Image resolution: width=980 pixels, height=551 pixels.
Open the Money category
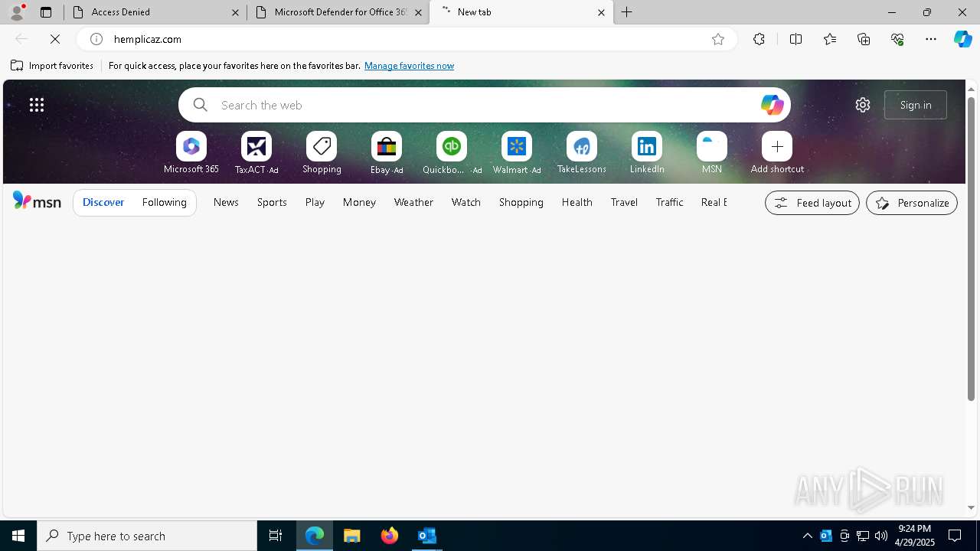click(x=359, y=202)
